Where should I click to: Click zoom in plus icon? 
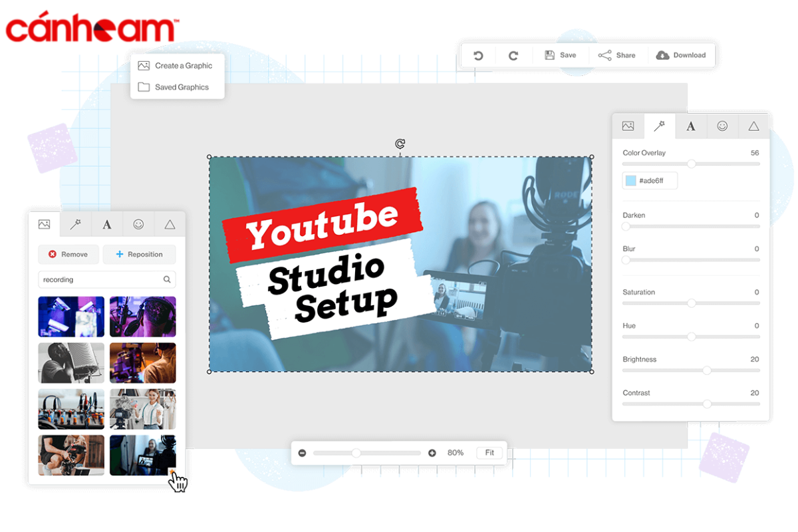pyautogui.click(x=432, y=453)
